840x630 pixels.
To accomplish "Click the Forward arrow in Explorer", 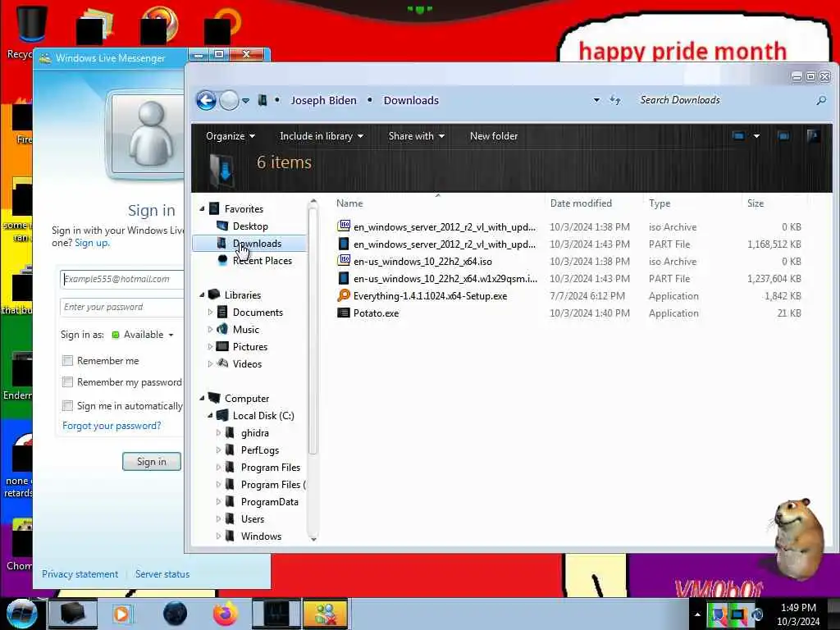I will [x=230, y=100].
